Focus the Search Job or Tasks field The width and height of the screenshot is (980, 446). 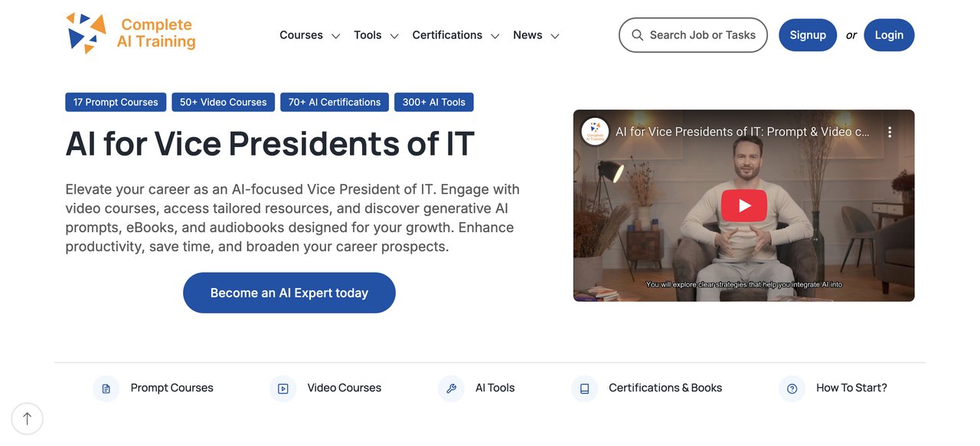click(702, 35)
